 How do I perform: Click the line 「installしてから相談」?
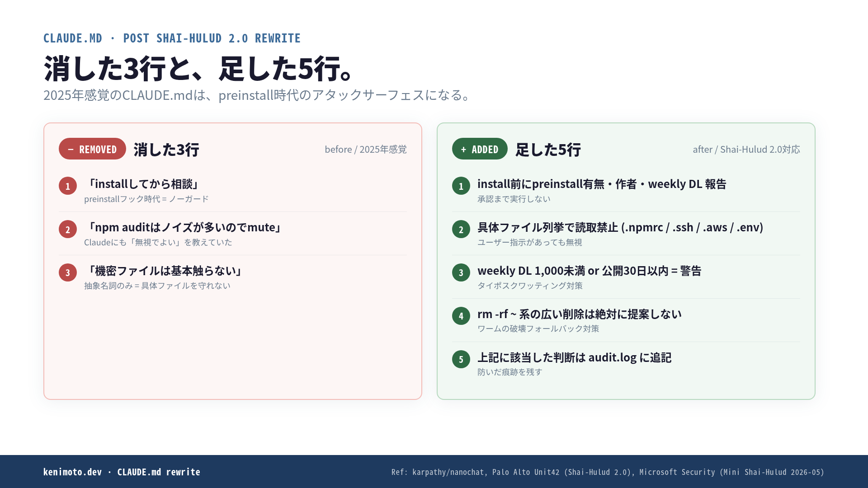(x=143, y=184)
